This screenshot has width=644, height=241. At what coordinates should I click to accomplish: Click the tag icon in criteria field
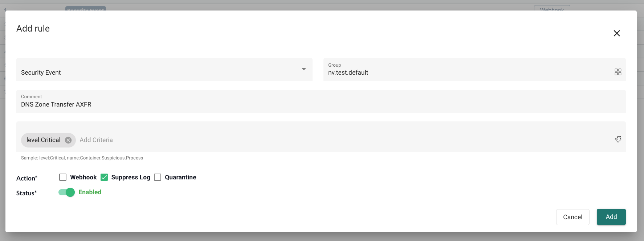[x=618, y=140]
